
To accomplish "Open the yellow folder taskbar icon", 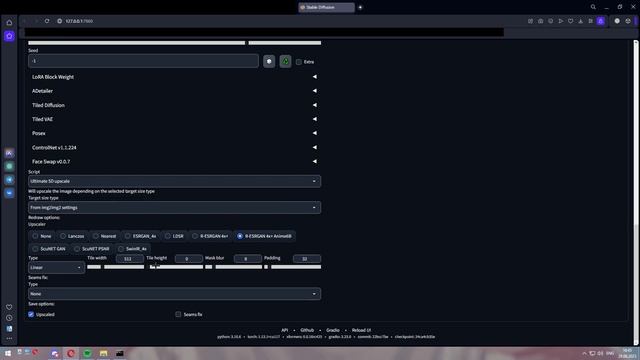I will pyautogui.click(x=103, y=353).
